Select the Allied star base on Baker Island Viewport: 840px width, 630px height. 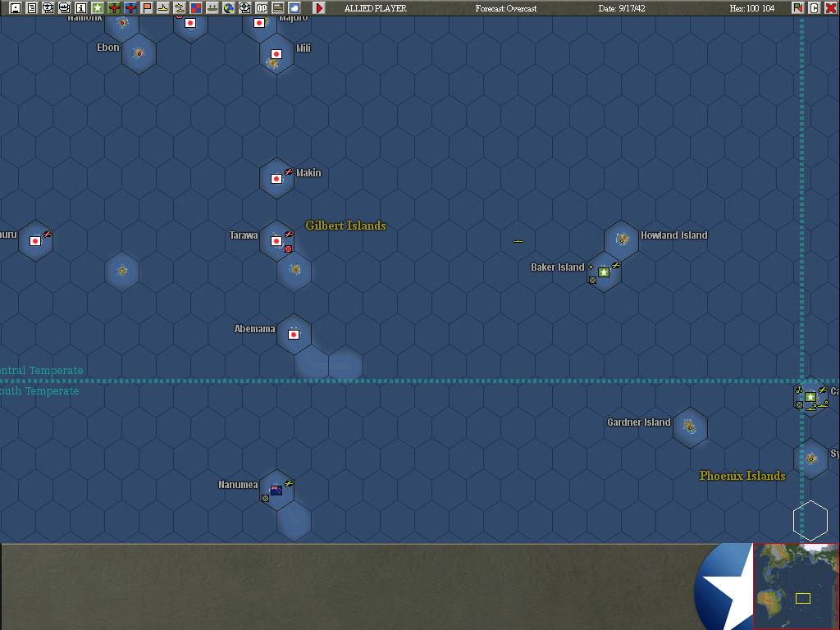[604, 272]
